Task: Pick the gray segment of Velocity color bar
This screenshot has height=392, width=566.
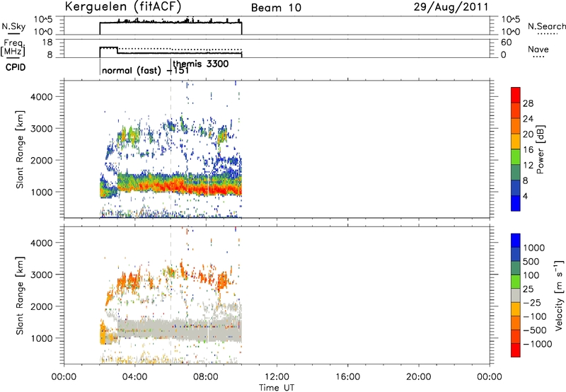Action: tap(516, 295)
